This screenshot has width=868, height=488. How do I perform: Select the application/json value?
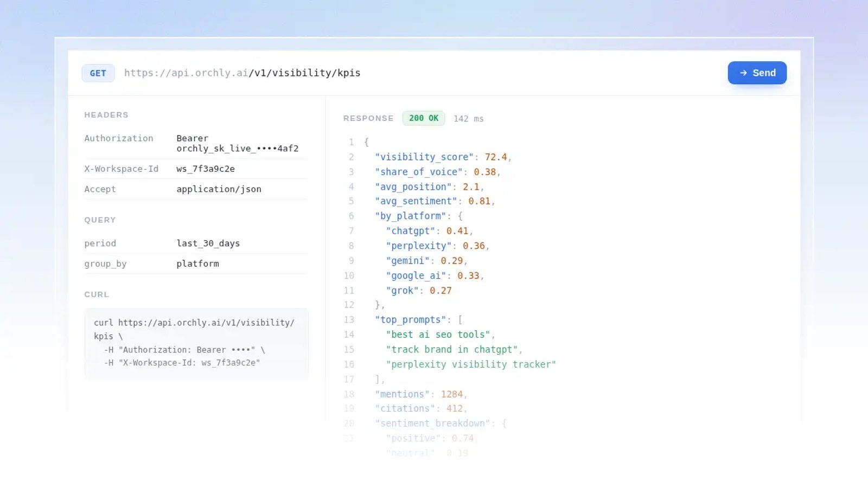tap(219, 189)
